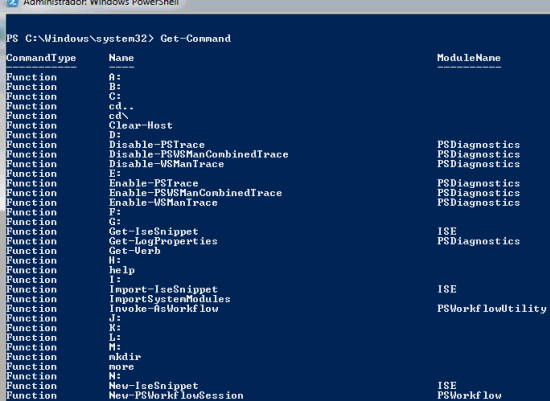Click the mkdir function entry
The image size is (550, 401).
tap(125, 357)
